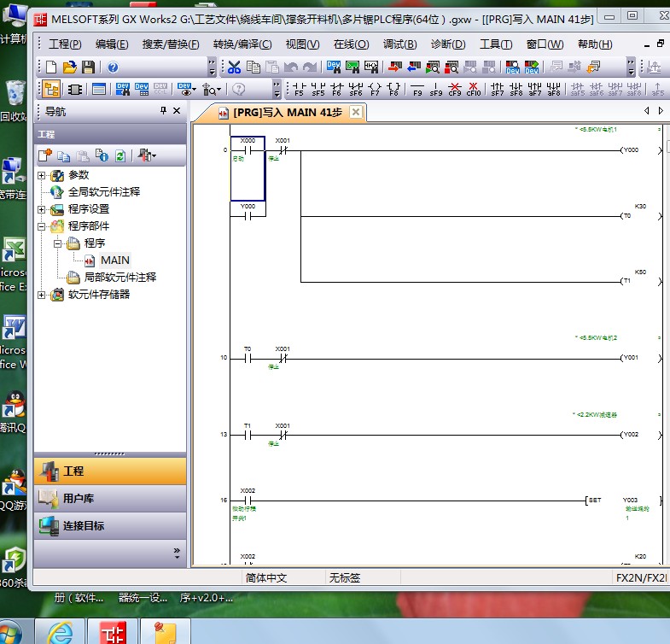
Task: Click the Help question mark icon
Action: point(113,67)
